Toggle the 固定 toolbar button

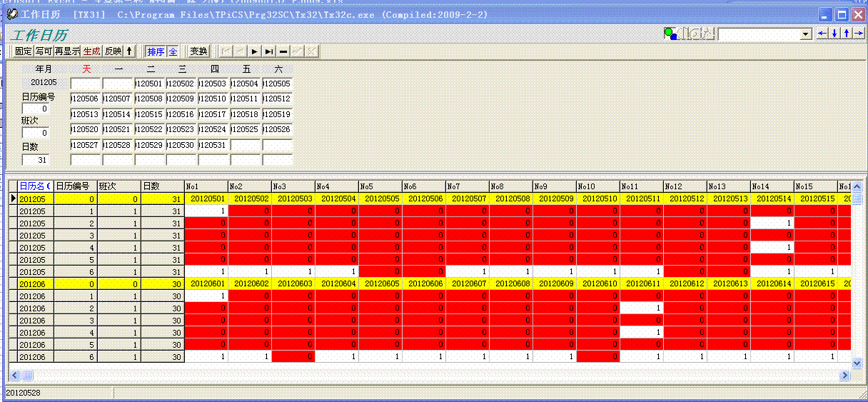(24, 51)
